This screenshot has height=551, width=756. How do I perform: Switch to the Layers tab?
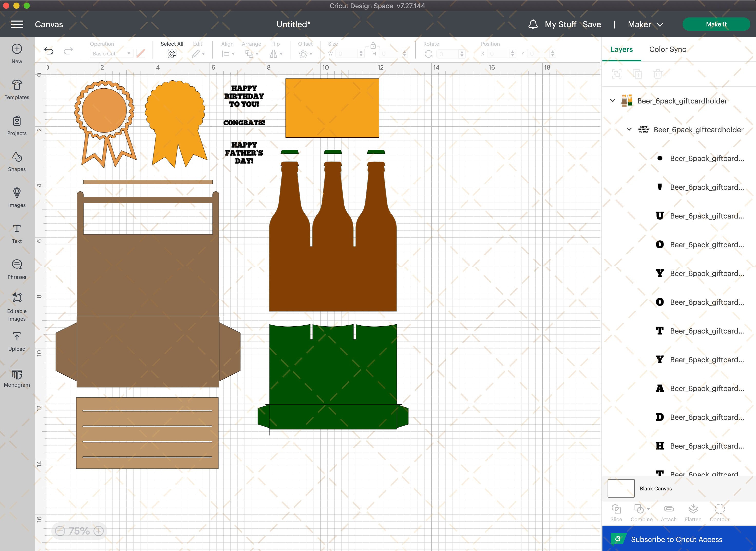click(x=621, y=49)
